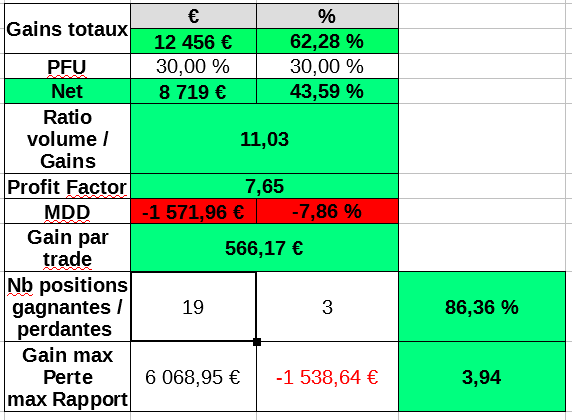Image resolution: width=572 pixels, height=420 pixels.
Task: Select the % column header cell
Action: 327,16
